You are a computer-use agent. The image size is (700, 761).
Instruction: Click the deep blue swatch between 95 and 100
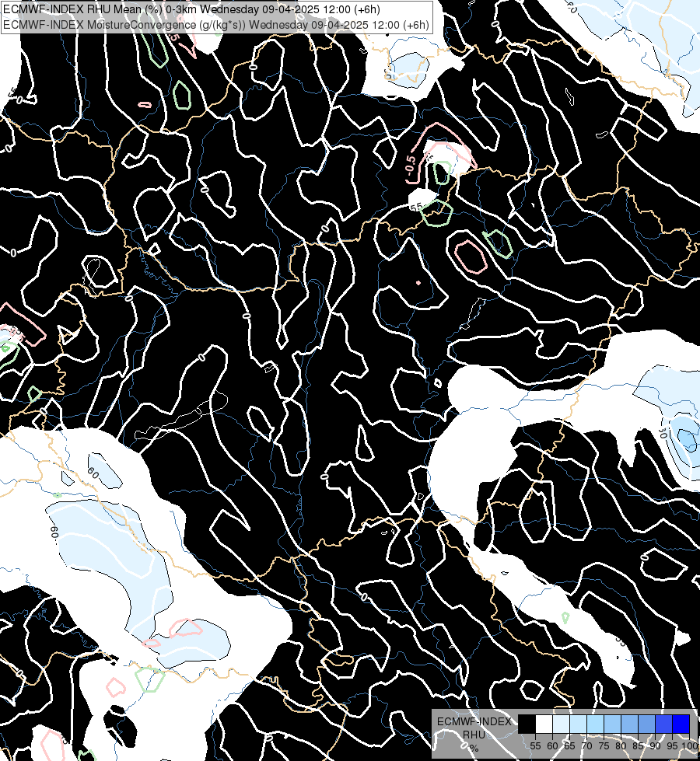coord(681,724)
